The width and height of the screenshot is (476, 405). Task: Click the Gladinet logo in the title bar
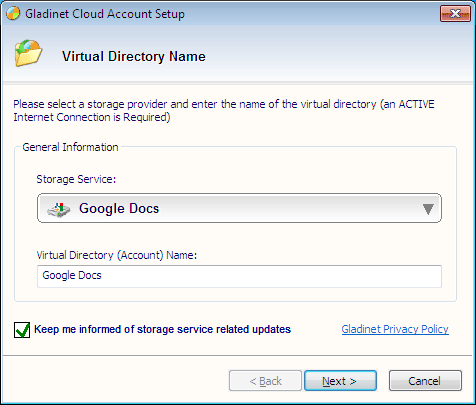(13, 13)
